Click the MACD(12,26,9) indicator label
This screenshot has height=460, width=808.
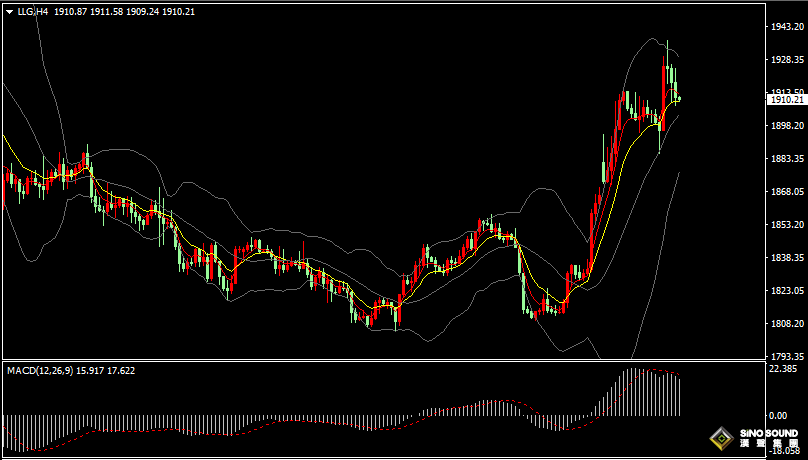40,370
